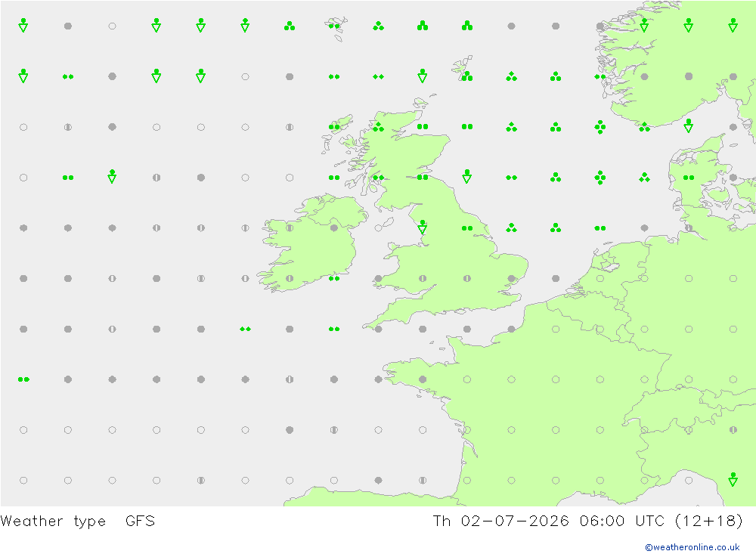The height and width of the screenshot is (554, 756).
Task: Click the half-filled grey circle near bottom-right corner
Action: click(x=733, y=429)
